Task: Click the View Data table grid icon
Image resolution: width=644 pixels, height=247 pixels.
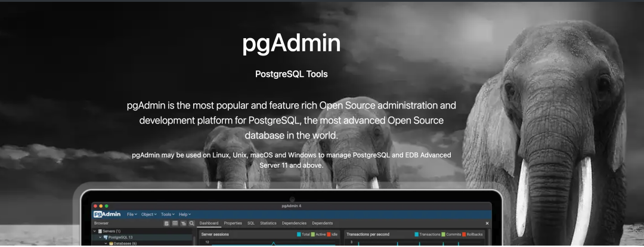Action: (x=175, y=223)
